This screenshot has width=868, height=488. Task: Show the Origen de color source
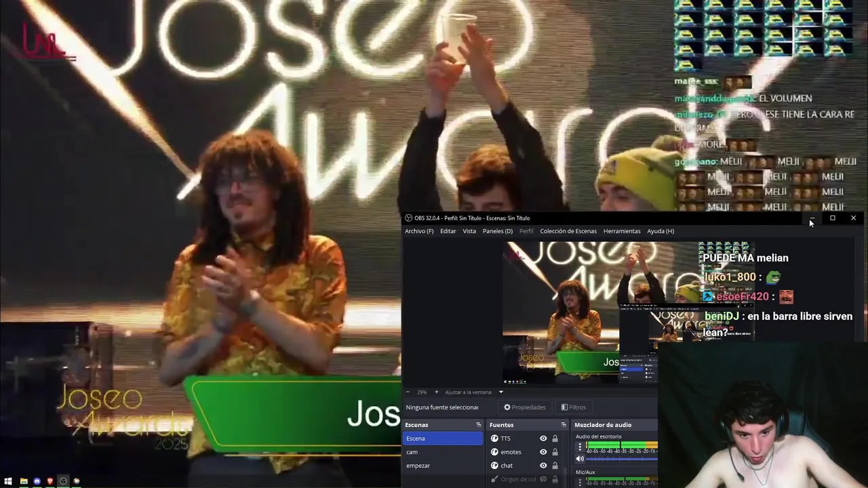click(543, 479)
